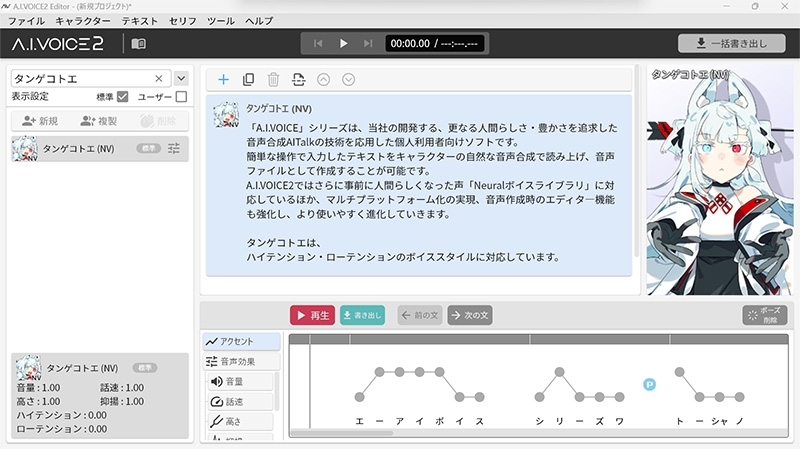Image resolution: width=800 pixels, height=449 pixels.
Task: Click the text list vertical scrollbar
Action: coord(636,161)
